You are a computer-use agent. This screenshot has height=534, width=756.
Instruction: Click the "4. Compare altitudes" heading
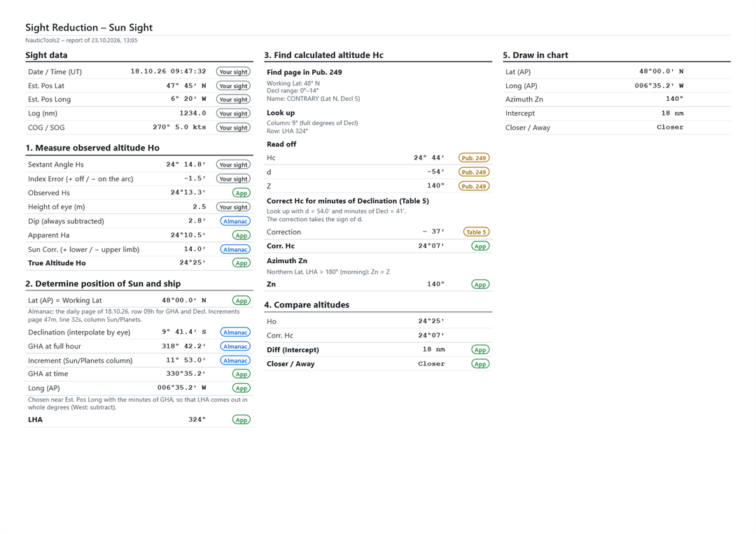(x=307, y=305)
